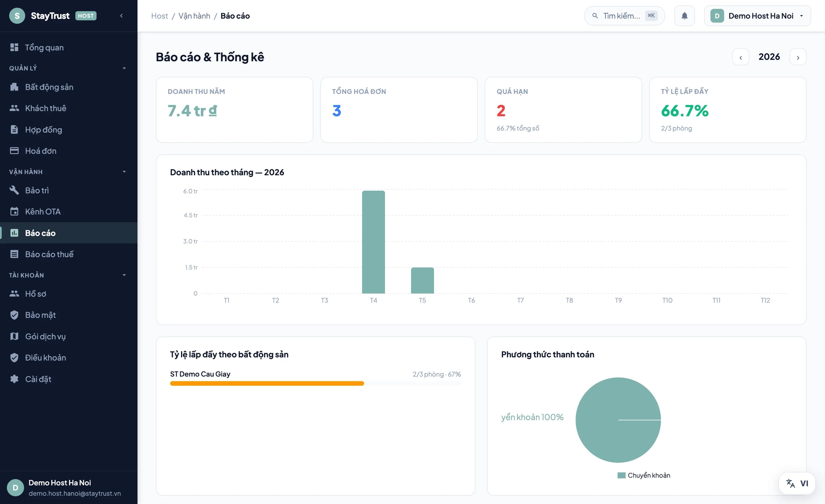Click the Khách thuê people icon

14,108
